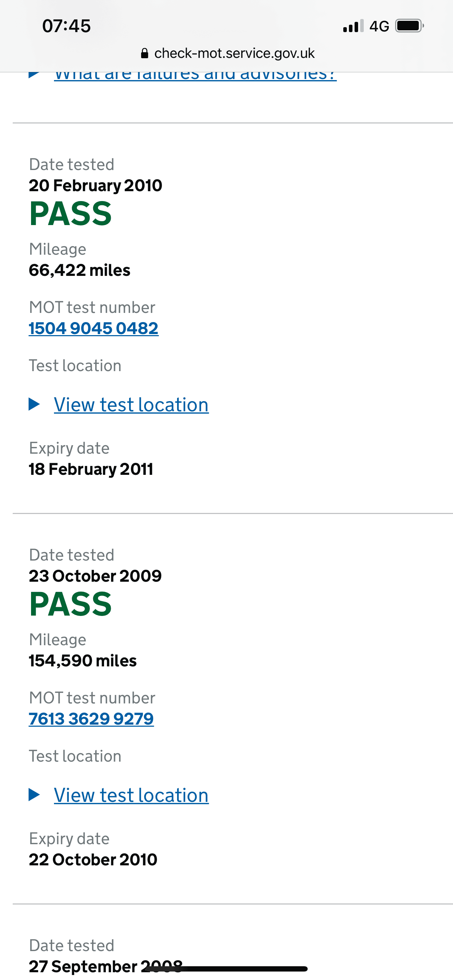Tap the battery icon in the status bar
The width and height of the screenshot is (453, 980).
point(410,26)
